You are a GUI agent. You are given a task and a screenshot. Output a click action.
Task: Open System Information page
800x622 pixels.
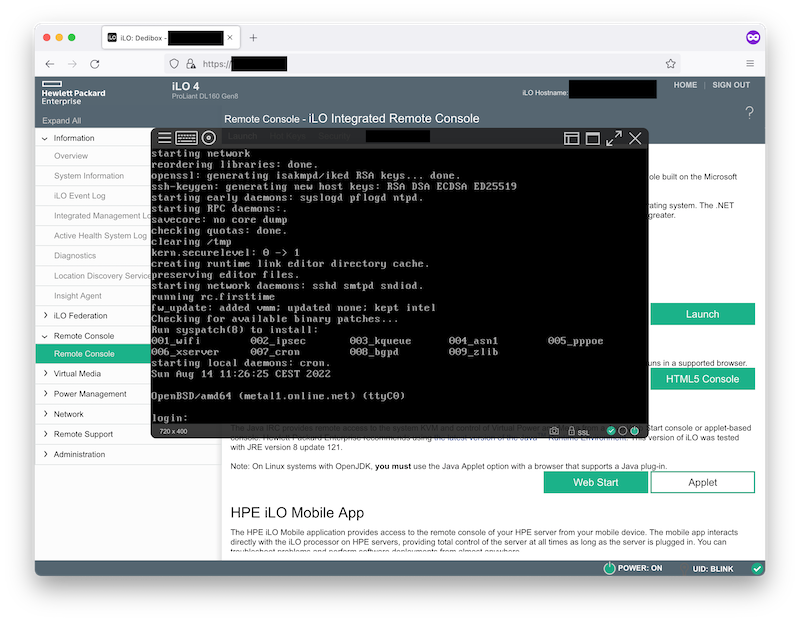click(89, 176)
